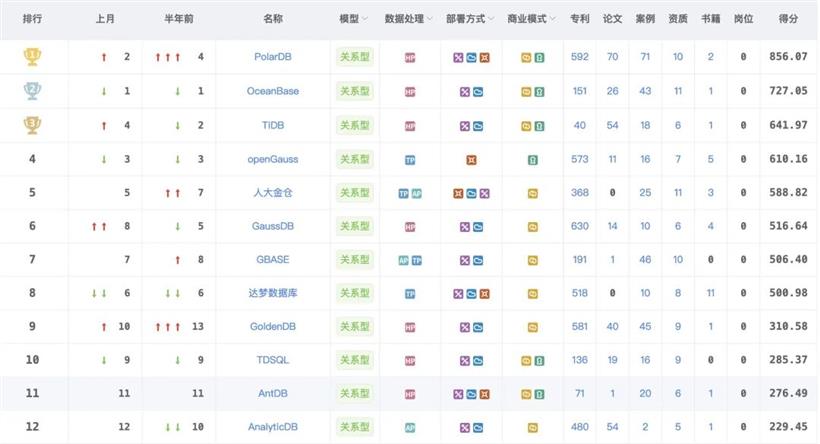Click the orange deployment icon for openGauss
The width and height of the screenshot is (820, 444).
(471, 160)
